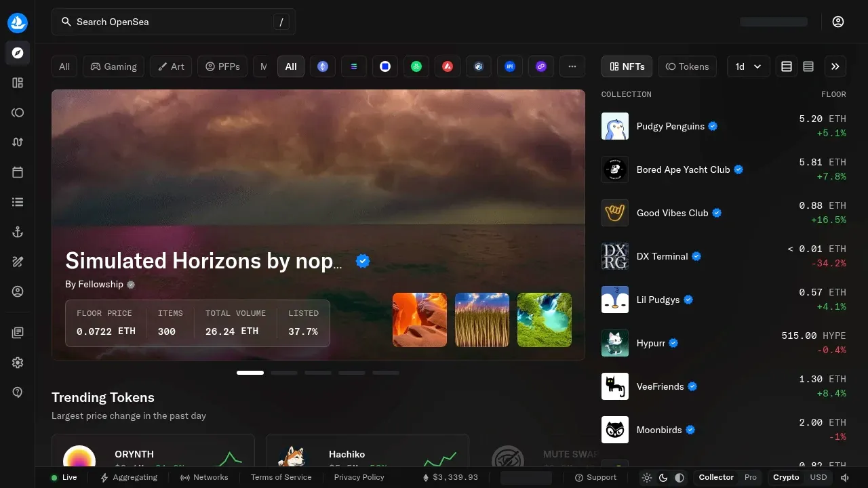The width and height of the screenshot is (868, 488).
Task: Select the Gaming category tab
Action: (x=113, y=66)
